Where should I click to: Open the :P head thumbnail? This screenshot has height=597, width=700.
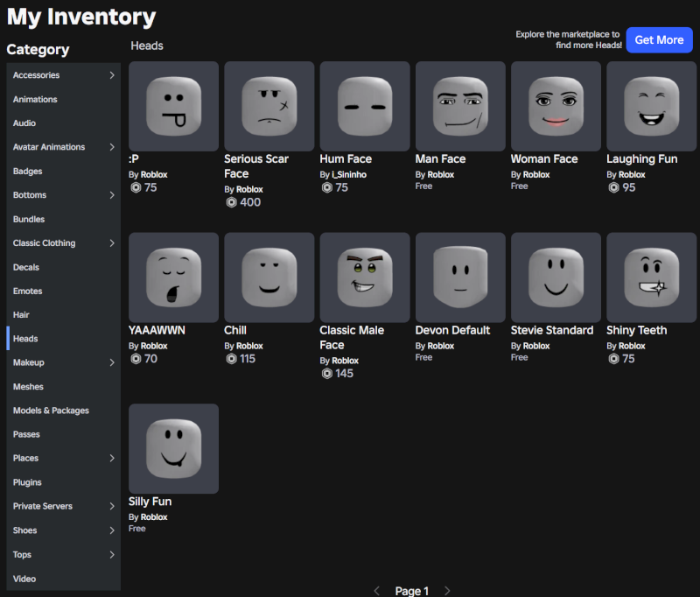173,106
